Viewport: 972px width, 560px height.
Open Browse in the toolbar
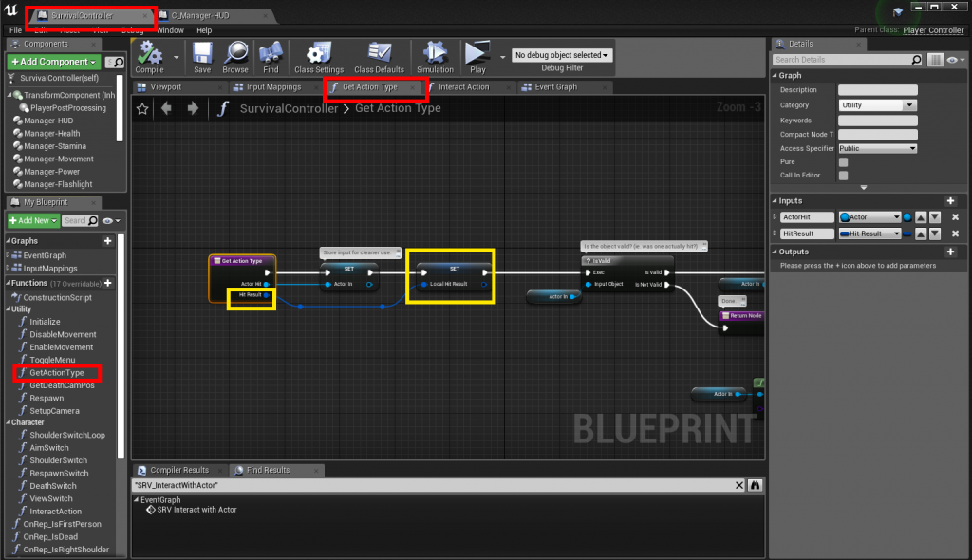point(235,56)
